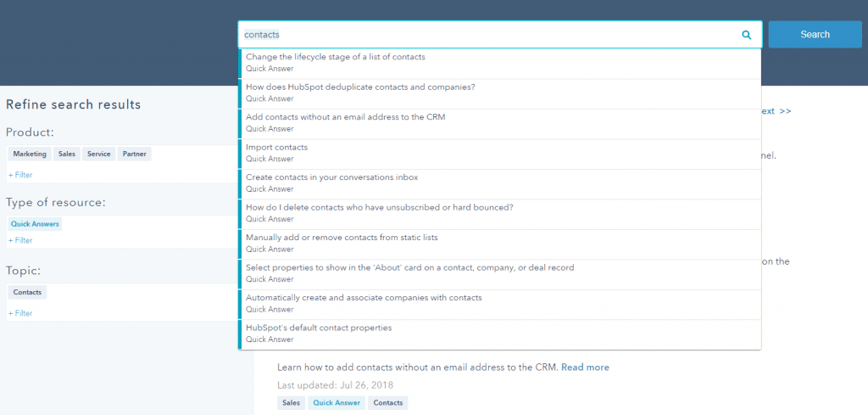Click the 'Type of resource:' filter heading
Viewport: 868px width, 415px height.
point(55,203)
